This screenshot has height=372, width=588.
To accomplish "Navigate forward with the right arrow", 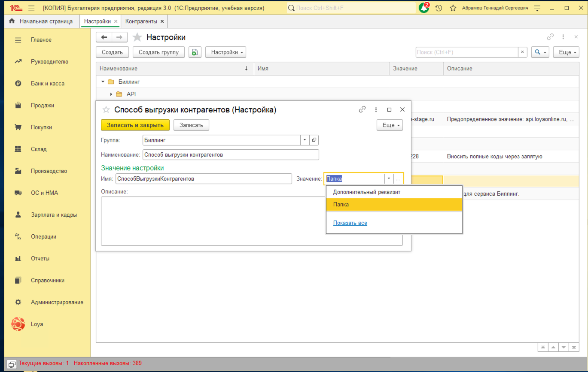I will [120, 37].
